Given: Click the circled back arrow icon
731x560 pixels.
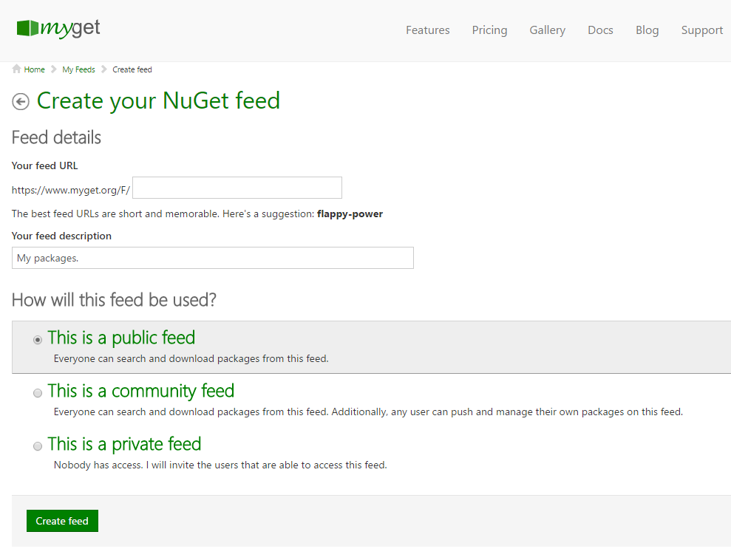Looking at the screenshot, I should click(21, 102).
